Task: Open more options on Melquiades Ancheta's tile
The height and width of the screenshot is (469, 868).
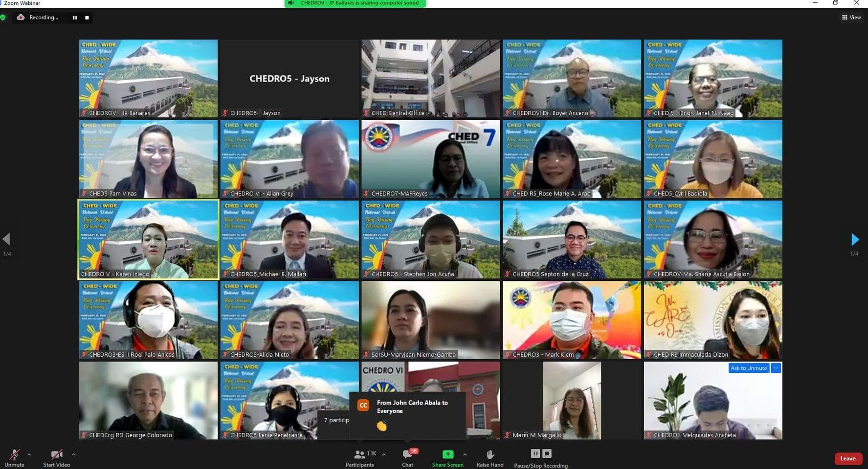Action: [776, 368]
